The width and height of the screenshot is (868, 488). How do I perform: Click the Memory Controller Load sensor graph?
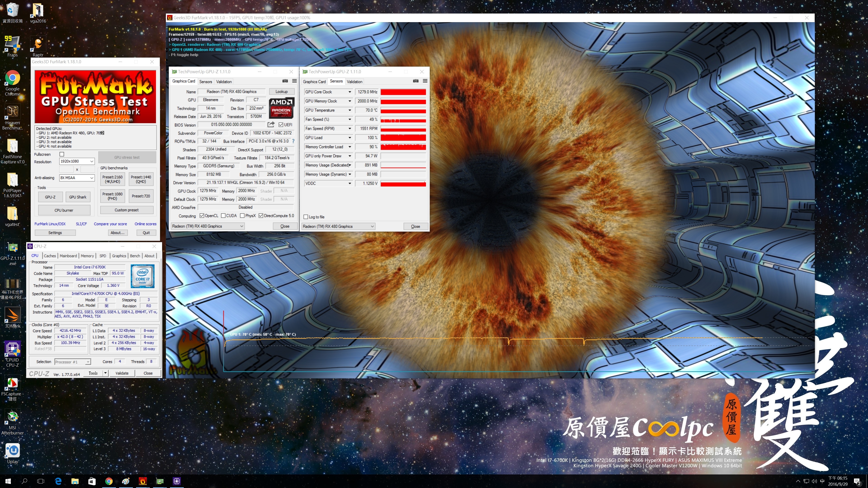coord(403,147)
